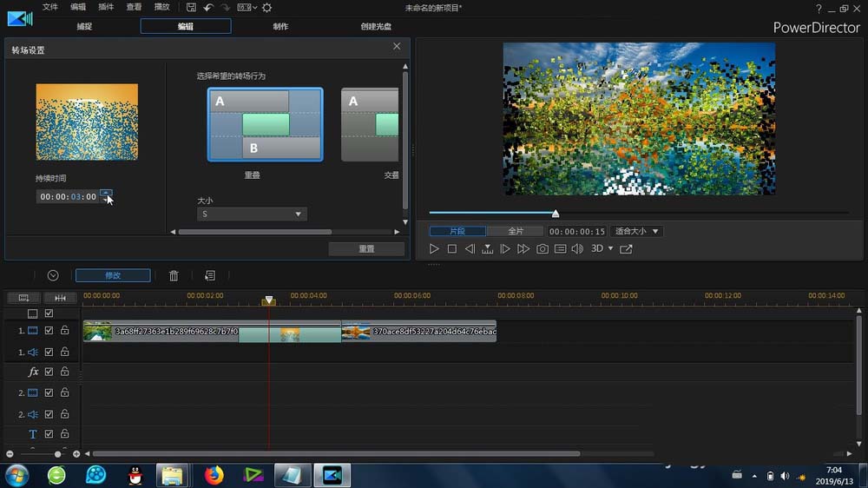Image resolution: width=868 pixels, height=488 pixels.
Task: Open Firefox from the taskbar
Action: tap(214, 475)
